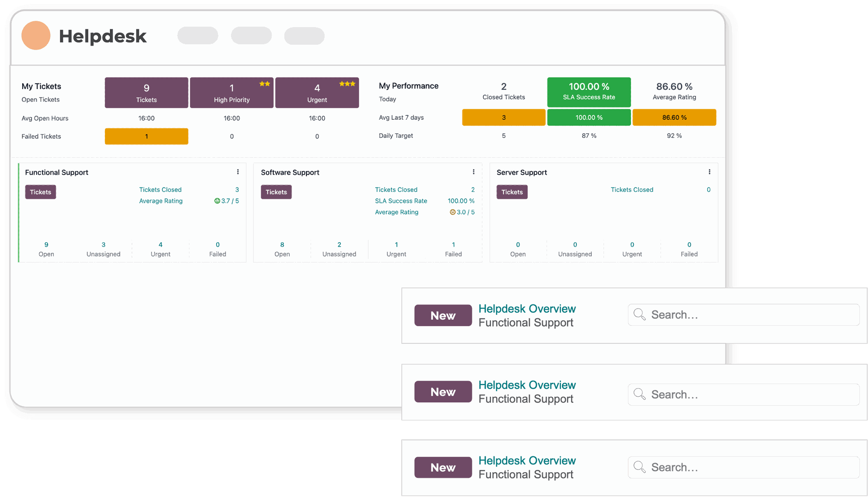The width and height of the screenshot is (868, 497).
Task: Open Server Support card options menu
Action: (709, 172)
